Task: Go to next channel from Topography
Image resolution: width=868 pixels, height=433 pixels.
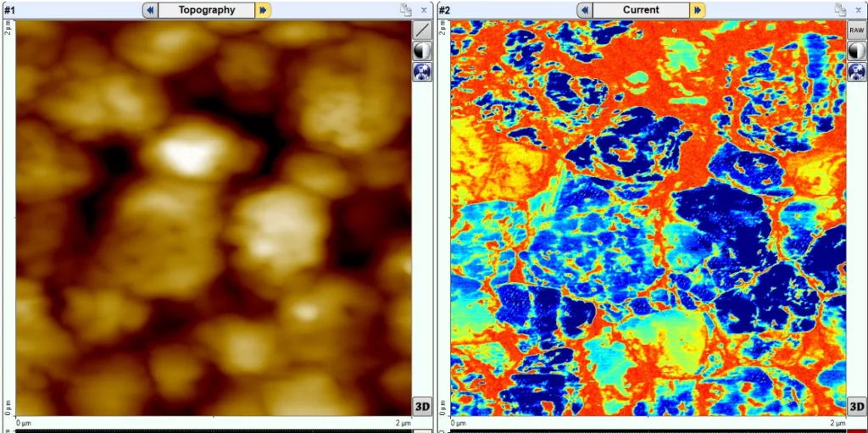Action: coord(263,10)
